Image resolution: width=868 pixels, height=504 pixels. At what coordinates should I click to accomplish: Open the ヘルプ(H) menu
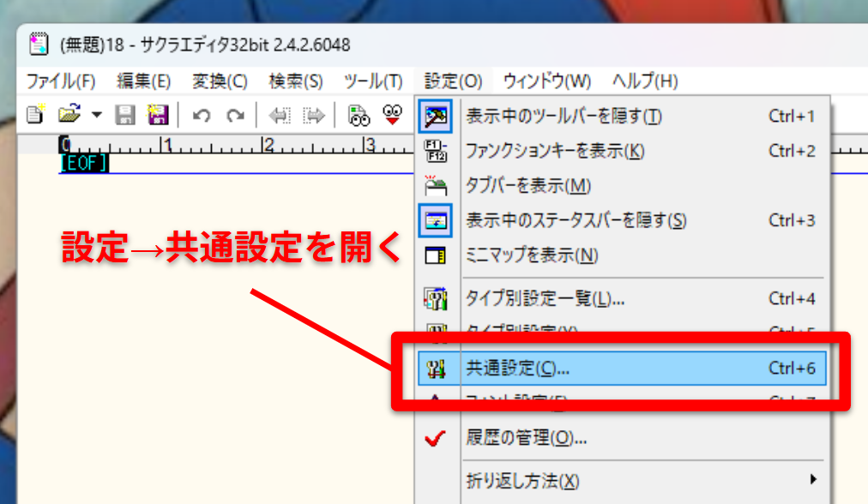click(645, 81)
